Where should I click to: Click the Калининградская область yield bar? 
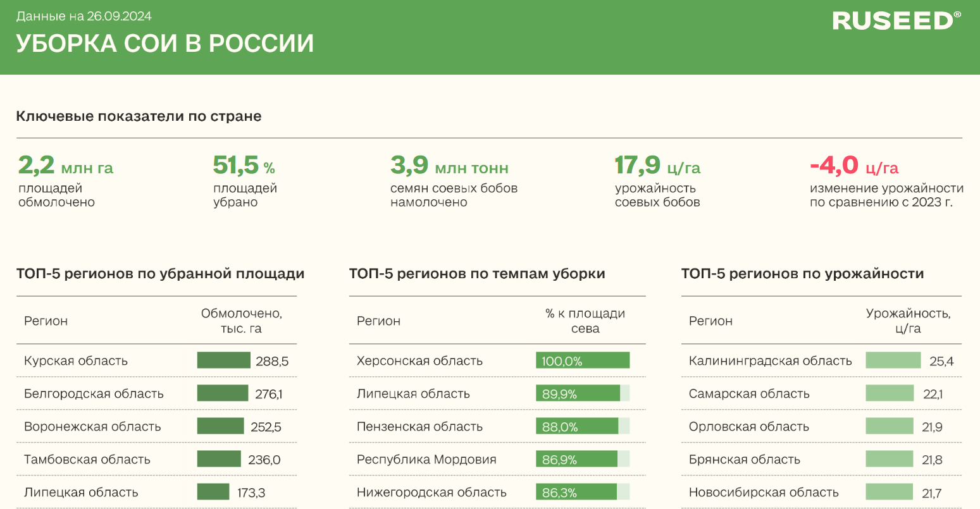click(x=893, y=360)
